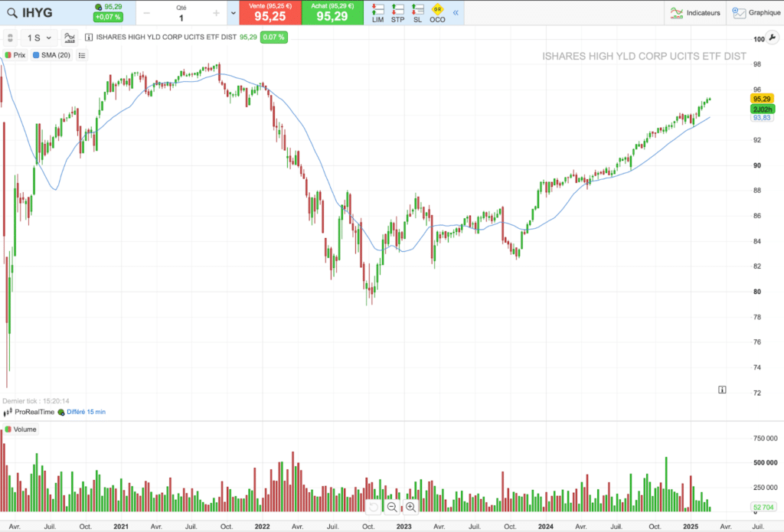Image resolution: width=784 pixels, height=532 pixels.
Task: Click the 750 000 volume scale value
Action: point(765,439)
